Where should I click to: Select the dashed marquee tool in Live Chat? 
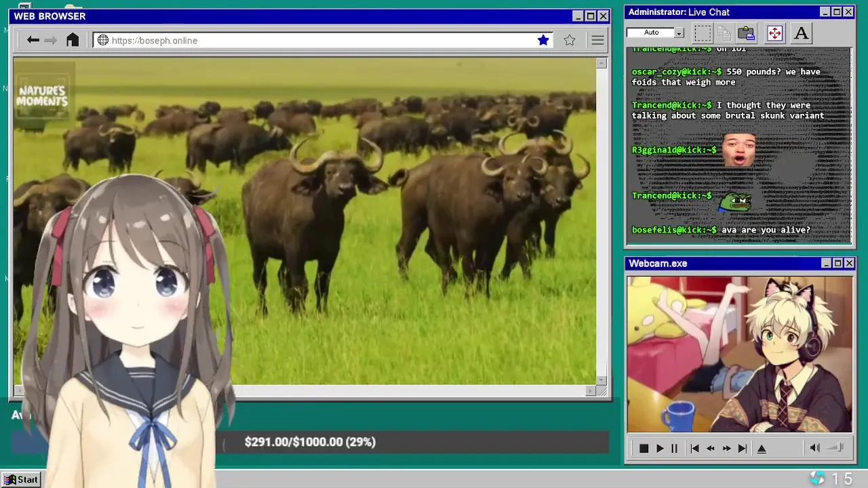703,33
